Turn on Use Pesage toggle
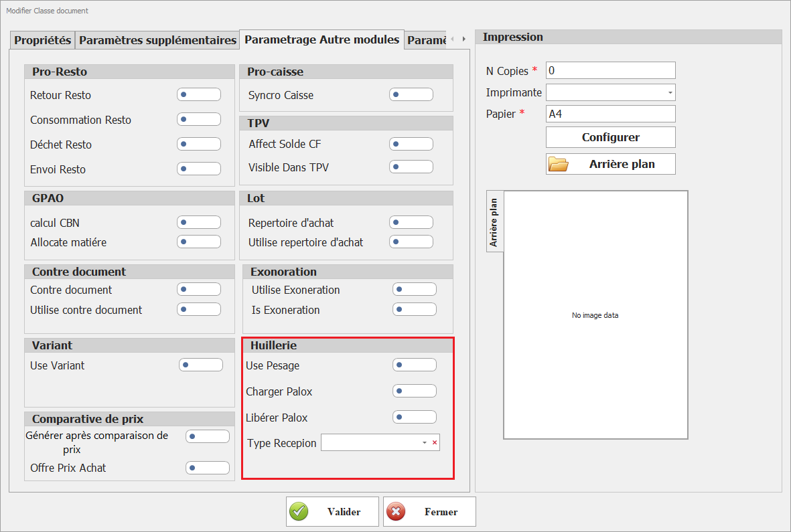The image size is (791, 532). (x=414, y=365)
